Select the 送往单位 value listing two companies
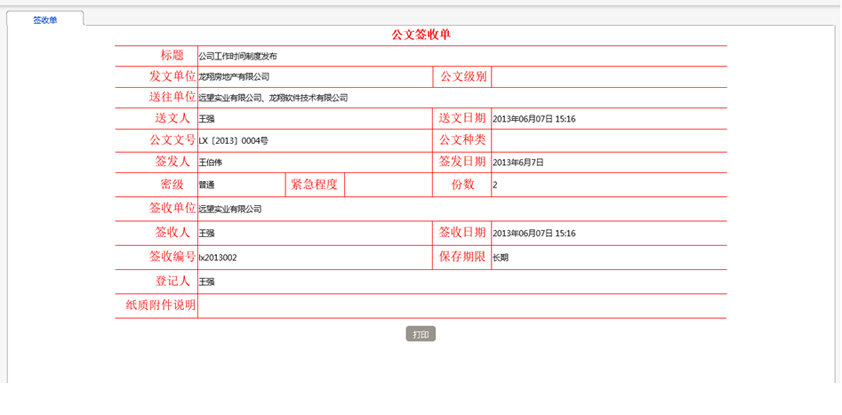 pyautogui.click(x=273, y=98)
